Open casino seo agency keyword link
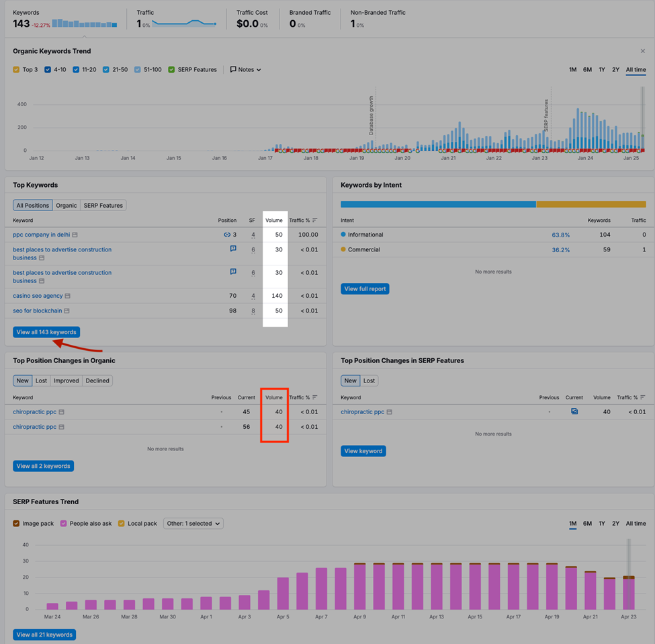 point(38,296)
